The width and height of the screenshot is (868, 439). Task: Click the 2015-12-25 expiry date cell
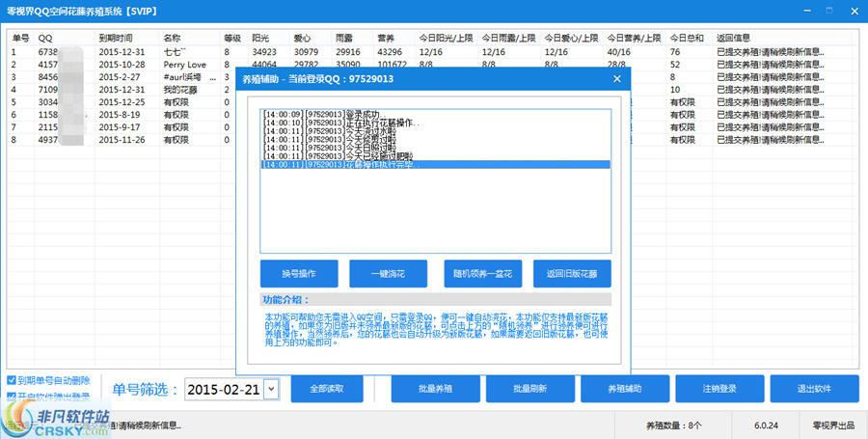[x=122, y=102]
